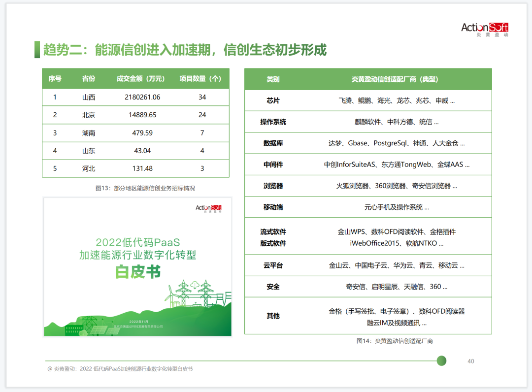Click the 北京 cell in the table
Viewport: 532px width, 392px height.
89,115
